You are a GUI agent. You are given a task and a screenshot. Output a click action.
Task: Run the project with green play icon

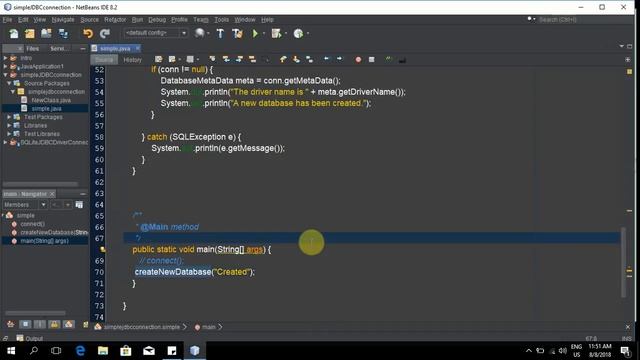click(x=256, y=33)
